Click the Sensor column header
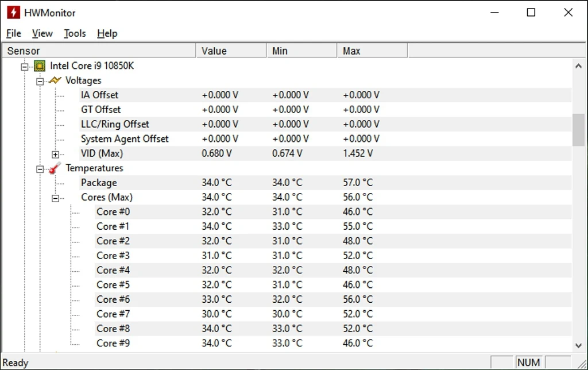The height and width of the screenshot is (370, 588). pos(99,51)
